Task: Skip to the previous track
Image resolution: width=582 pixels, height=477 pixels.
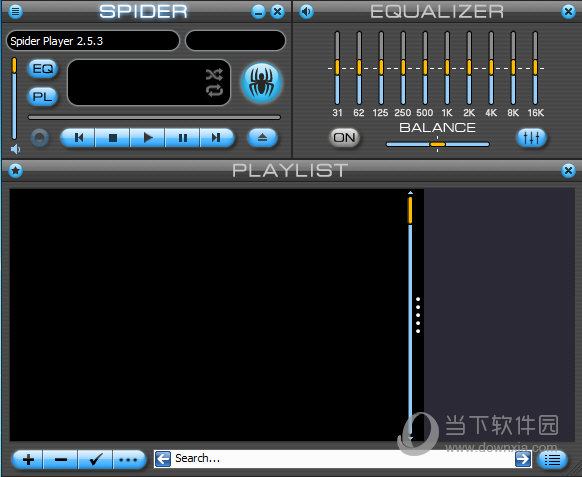Action: point(78,138)
